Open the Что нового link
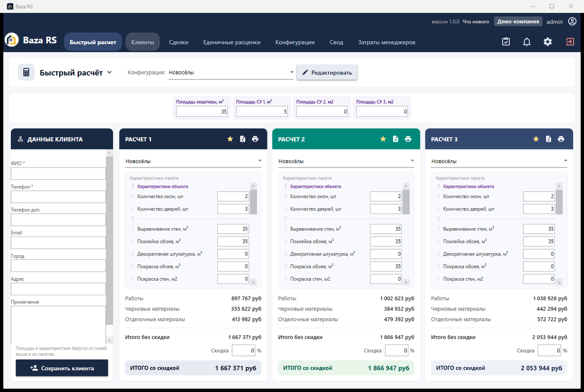 [476, 21]
